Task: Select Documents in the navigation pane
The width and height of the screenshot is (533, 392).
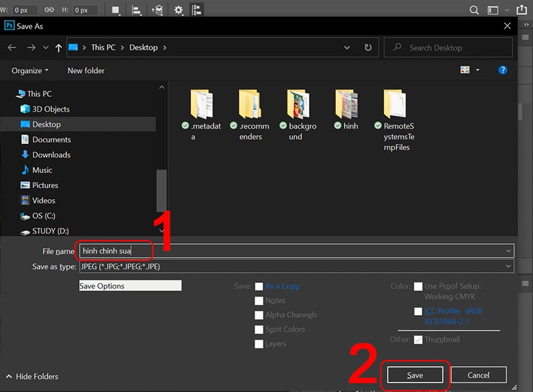Action: (x=51, y=140)
